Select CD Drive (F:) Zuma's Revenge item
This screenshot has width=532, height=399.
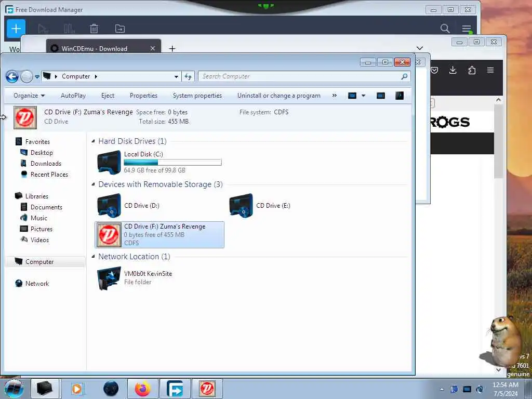(159, 235)
